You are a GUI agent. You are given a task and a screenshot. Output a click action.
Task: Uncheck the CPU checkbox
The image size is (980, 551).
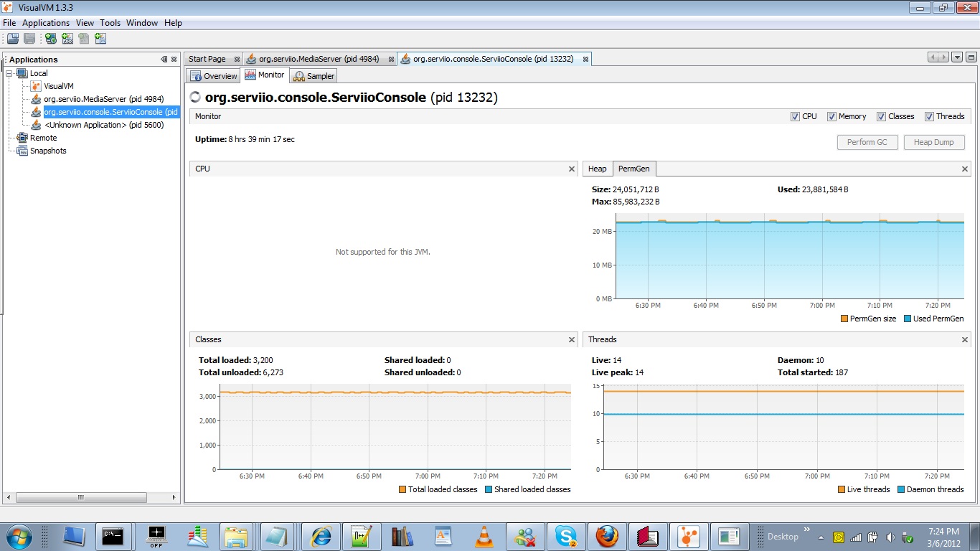(x=795, y=116)
